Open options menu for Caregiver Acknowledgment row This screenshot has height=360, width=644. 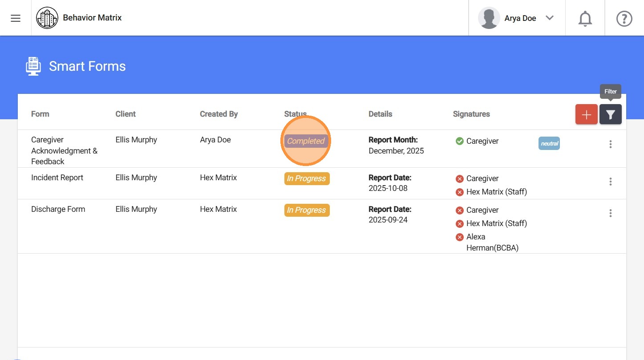point(610,144)
